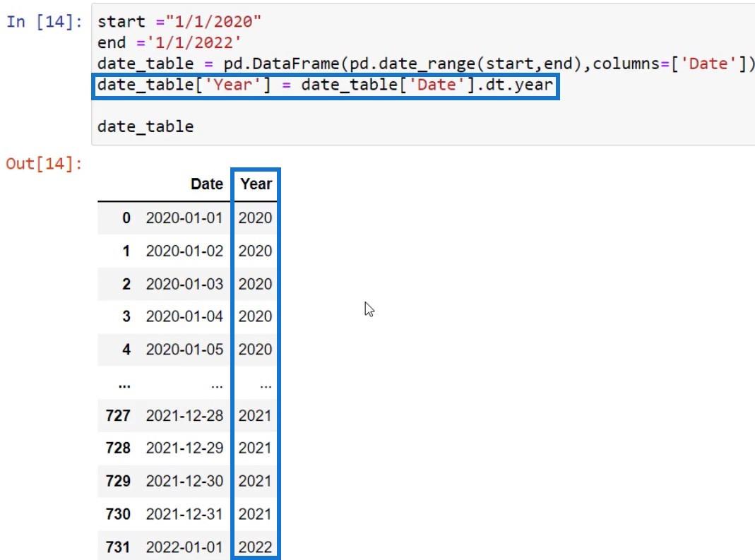Viewport: 755px width, 560px height.
Task: Select Year cell in row 2021-12-30
Action: (255, 480)
